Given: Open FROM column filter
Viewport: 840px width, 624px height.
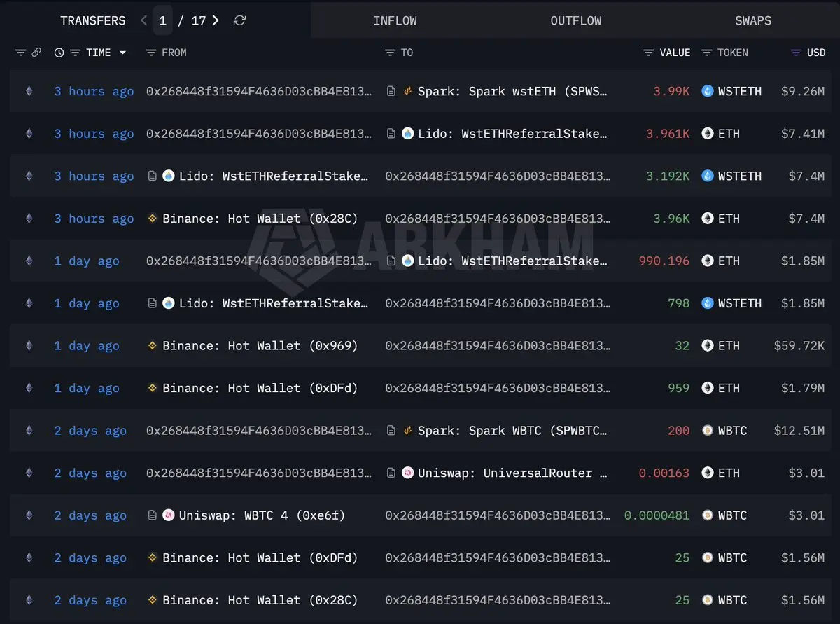Looking at the screenshot, I should (150, 53).
